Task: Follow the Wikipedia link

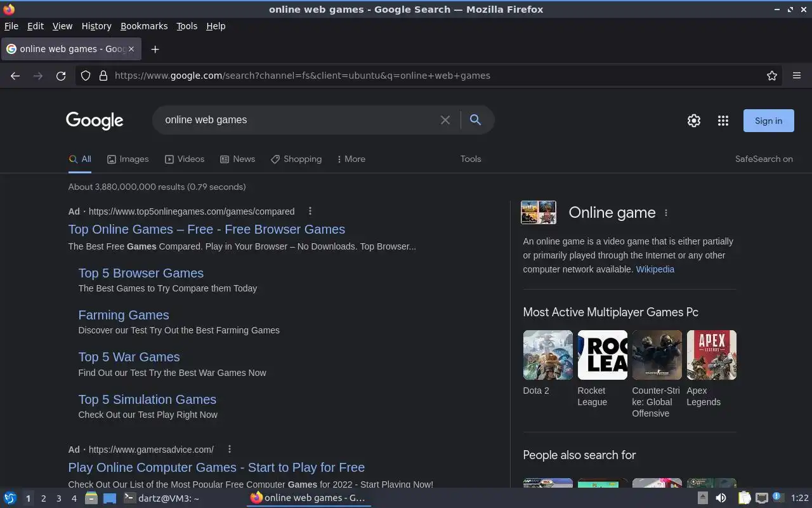Action: coord(655,269)
